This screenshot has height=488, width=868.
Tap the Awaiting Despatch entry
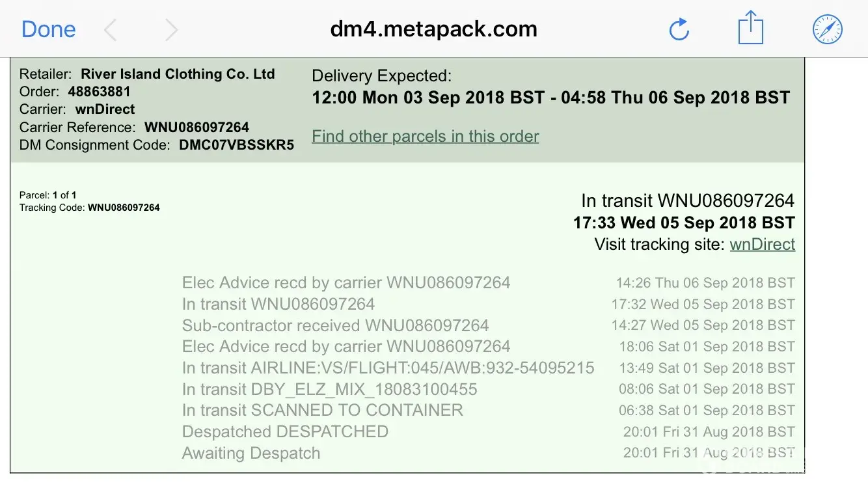tap(251, 453)
